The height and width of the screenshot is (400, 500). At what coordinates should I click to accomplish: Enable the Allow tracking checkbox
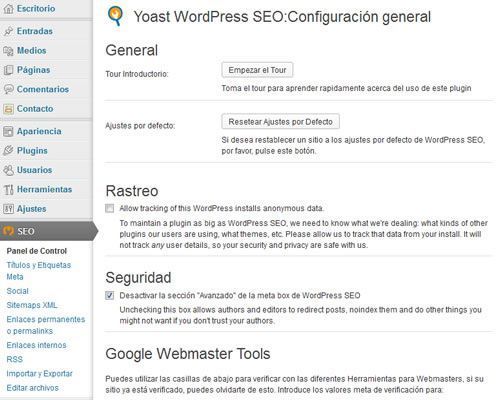click(x=109, y=208)
